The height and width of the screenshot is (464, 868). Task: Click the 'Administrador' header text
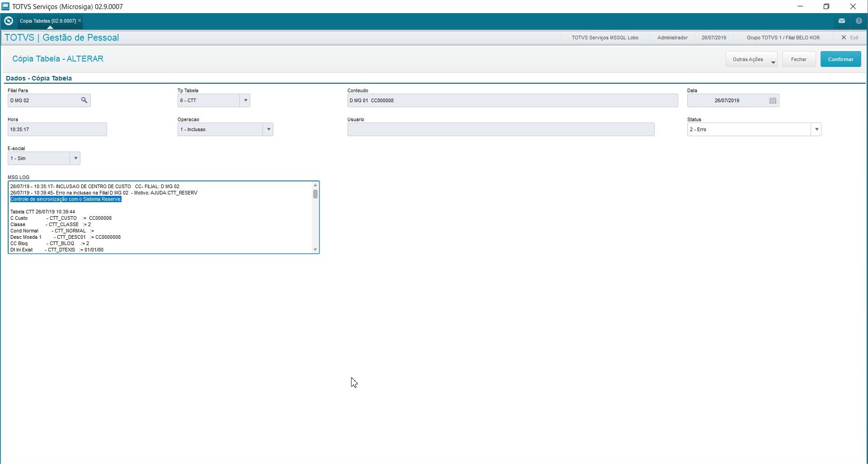[x=672, y=38]
